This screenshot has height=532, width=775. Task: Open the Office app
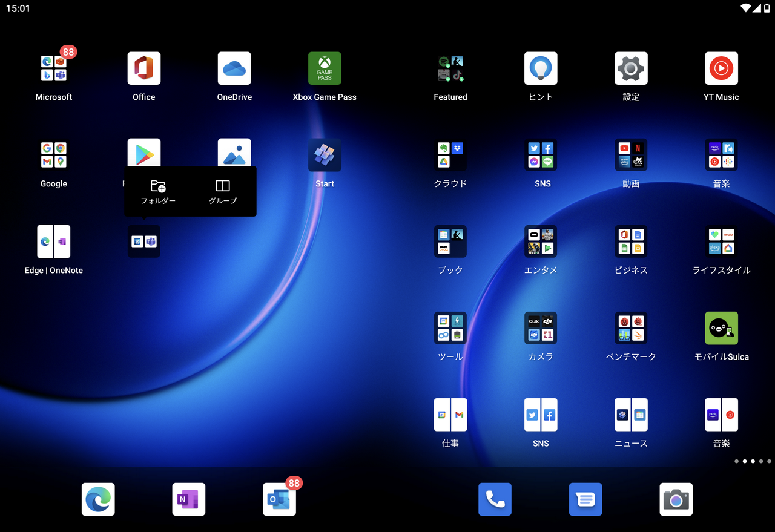pyautogui.click(x=144, y=68)
